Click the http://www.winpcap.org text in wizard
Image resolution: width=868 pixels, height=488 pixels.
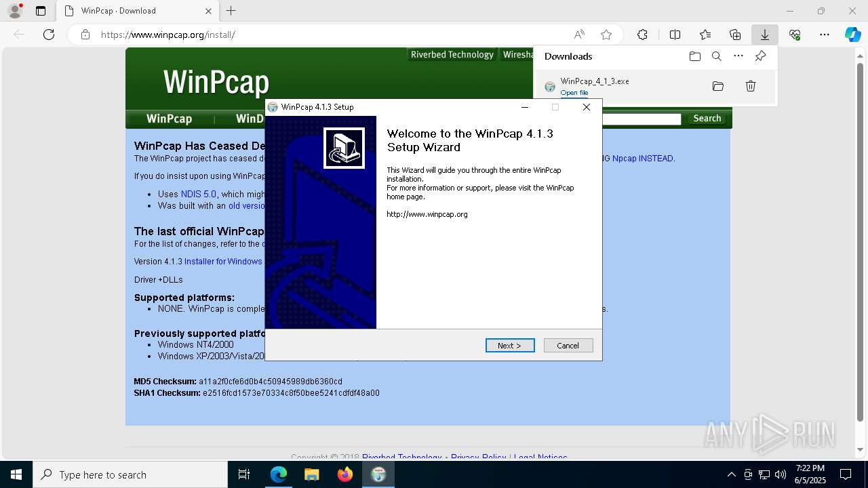pos(427,214)
